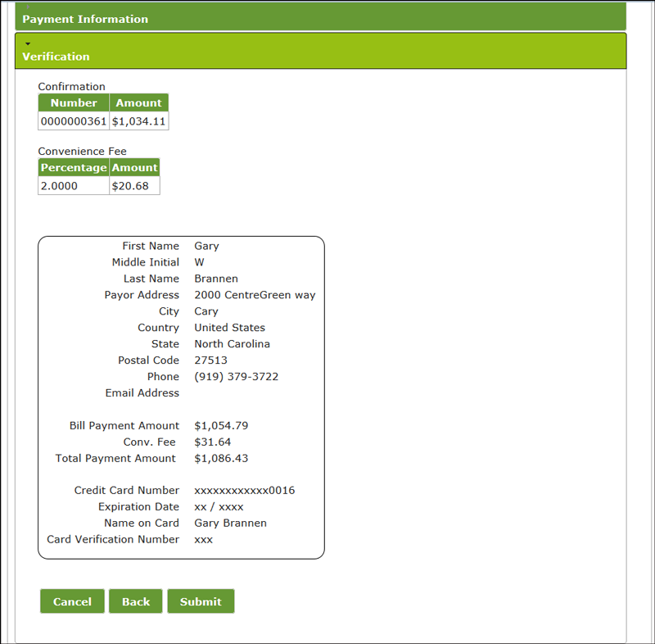
Task: Select the $1,034.11 confirmation amount cell
Action: [x=138, y=121]
